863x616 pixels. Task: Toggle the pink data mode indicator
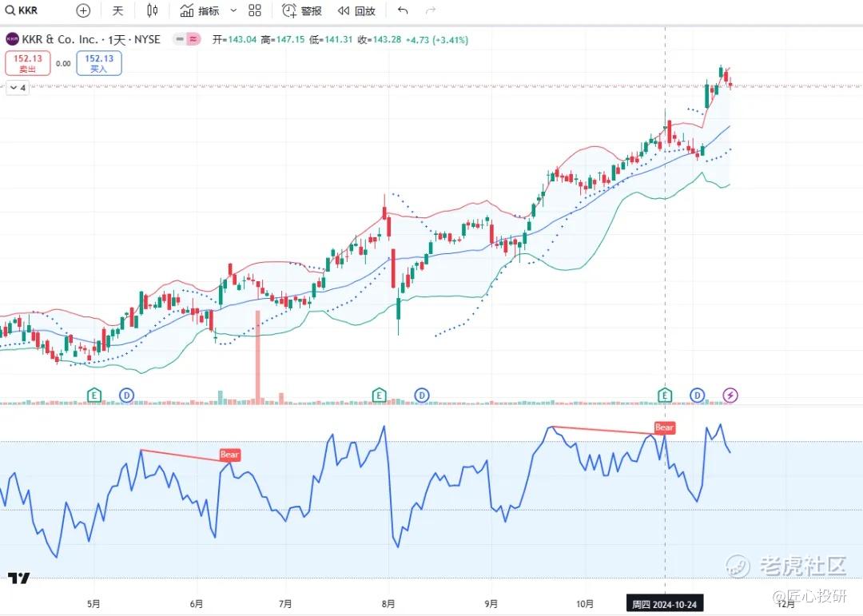pos(193,39)
